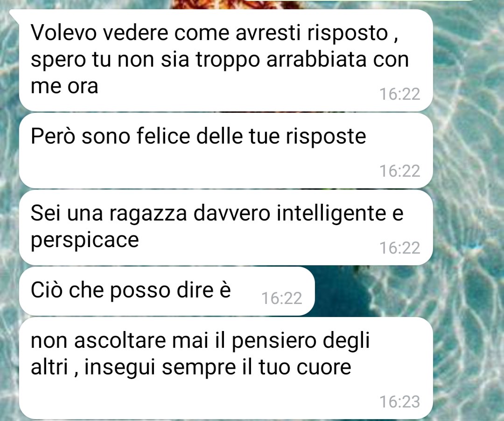Tap the word 'perspicace' in third message
Screen dimensions: 504x421
(84, 241)
